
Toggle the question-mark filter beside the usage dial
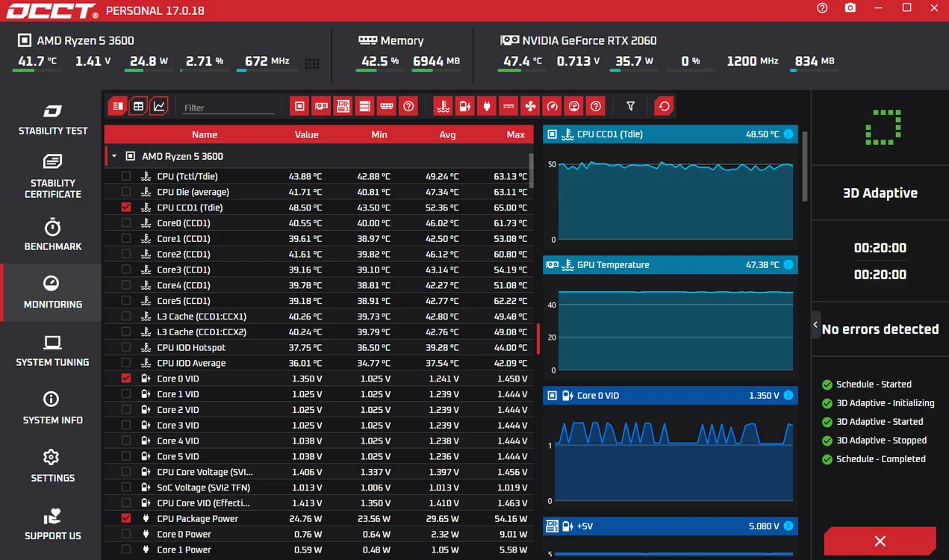coord(595,106)
